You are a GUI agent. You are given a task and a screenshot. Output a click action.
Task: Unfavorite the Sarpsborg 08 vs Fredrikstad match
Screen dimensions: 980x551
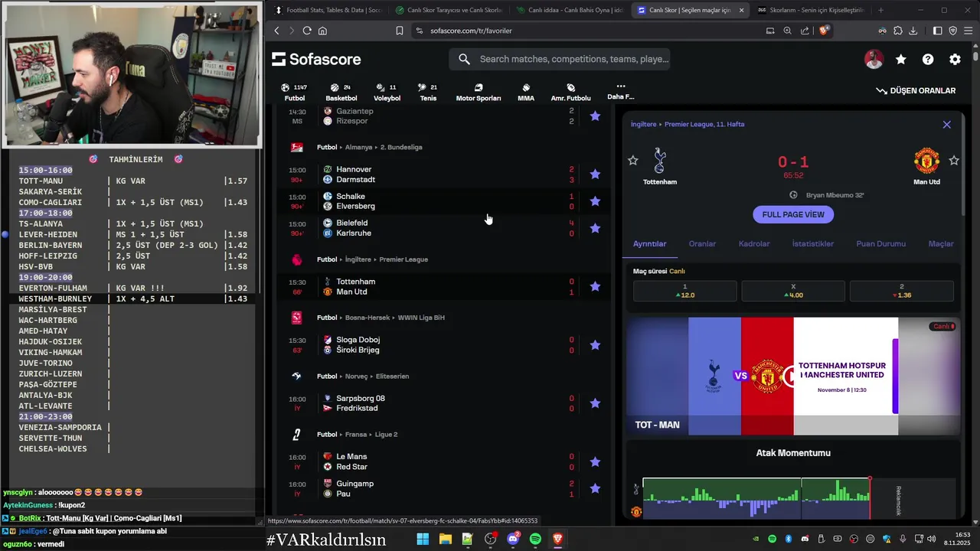(x=595, y=403)
